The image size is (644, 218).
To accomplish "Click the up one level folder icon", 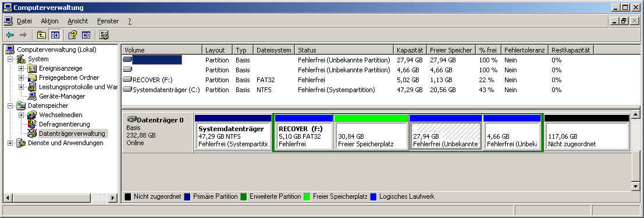I will (41, 36).
